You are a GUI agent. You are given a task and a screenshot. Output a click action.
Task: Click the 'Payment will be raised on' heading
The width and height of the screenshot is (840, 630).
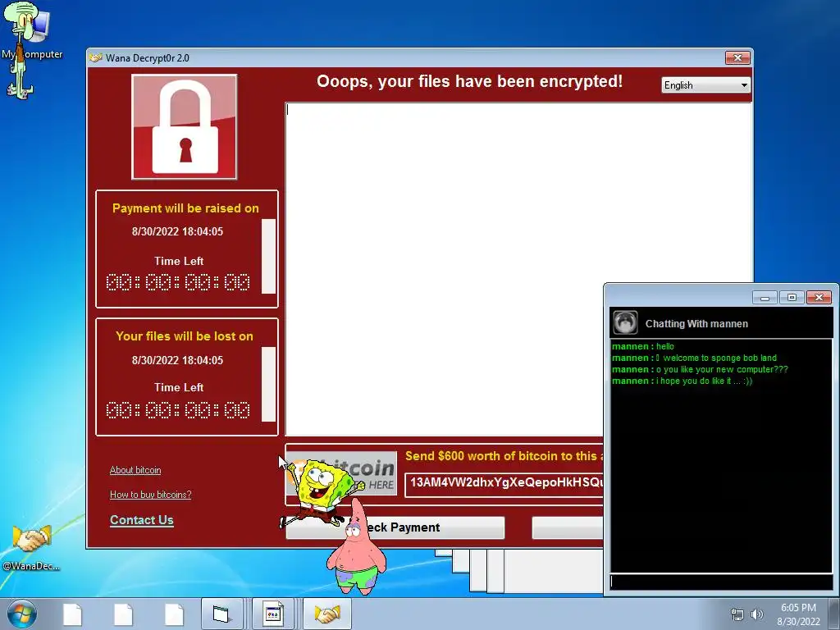point(185,208)
